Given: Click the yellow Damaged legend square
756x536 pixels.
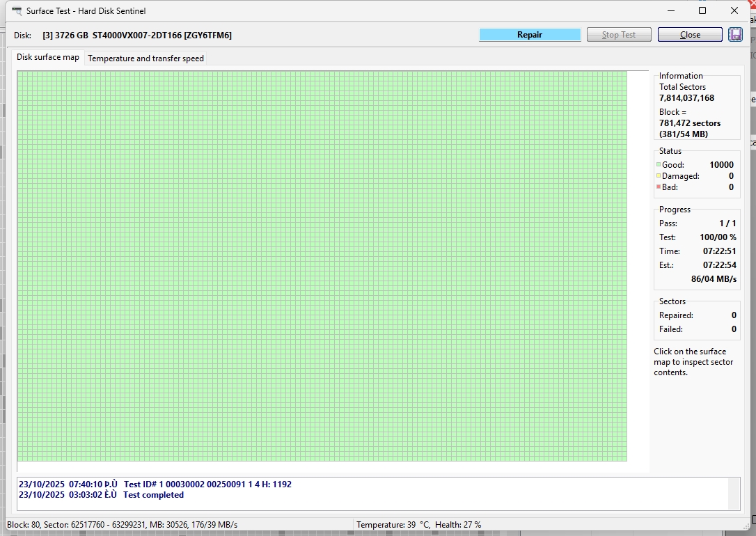Looking at the screenshot, I should coord(658,176).
